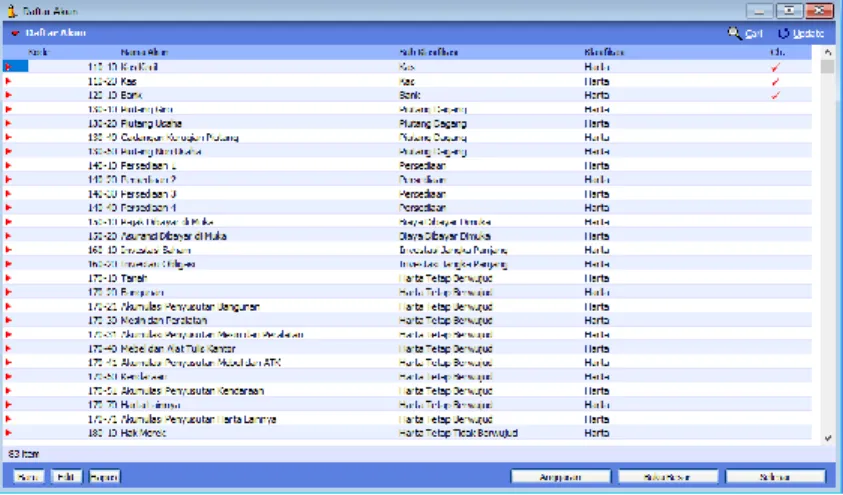This screenshot has width=843, height=495.
Task: Click the Baru button
Action: (x=28, y=477)
